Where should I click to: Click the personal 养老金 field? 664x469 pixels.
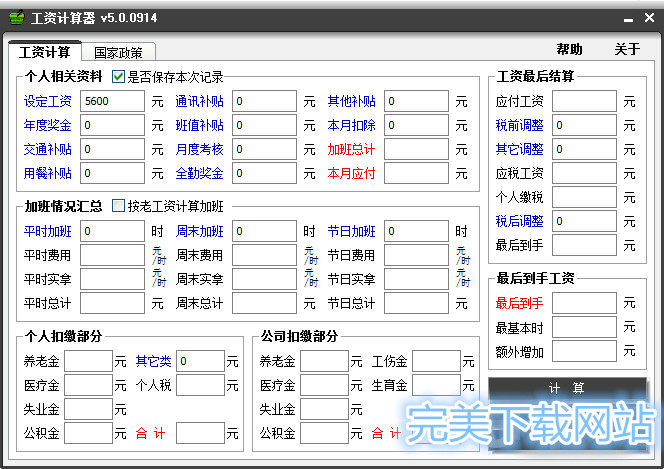pos(89,361)
